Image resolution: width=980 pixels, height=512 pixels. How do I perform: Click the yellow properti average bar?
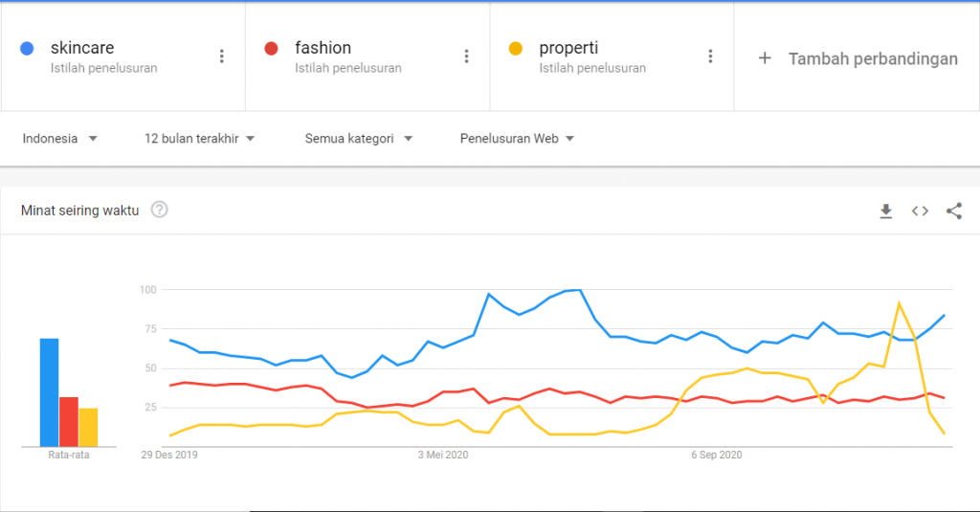point(88,427)
